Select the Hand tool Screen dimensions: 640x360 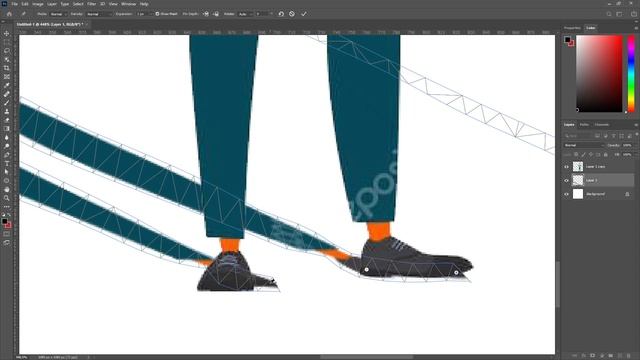(x=7, y=189)
